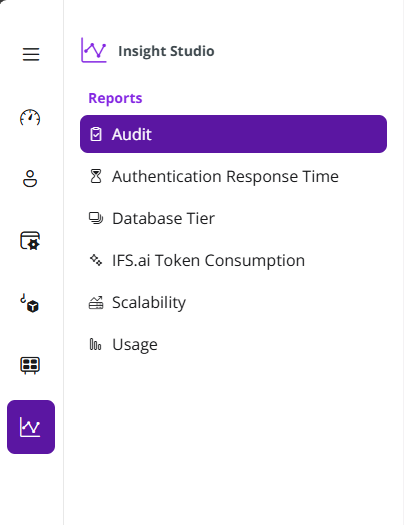Click the Usage bar chart icon
Image resolution: width=404 pixels, height=525 pixels.
(x=95, y=344)
